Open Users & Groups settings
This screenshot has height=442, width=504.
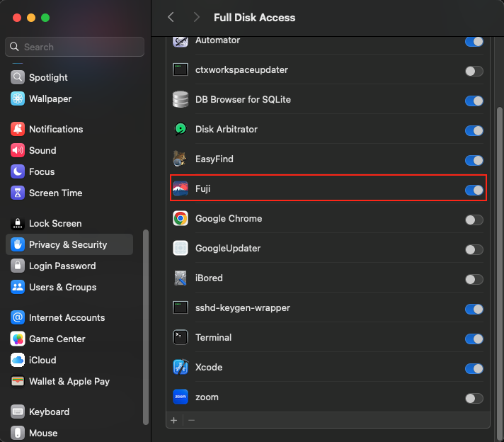coord(62,287)
